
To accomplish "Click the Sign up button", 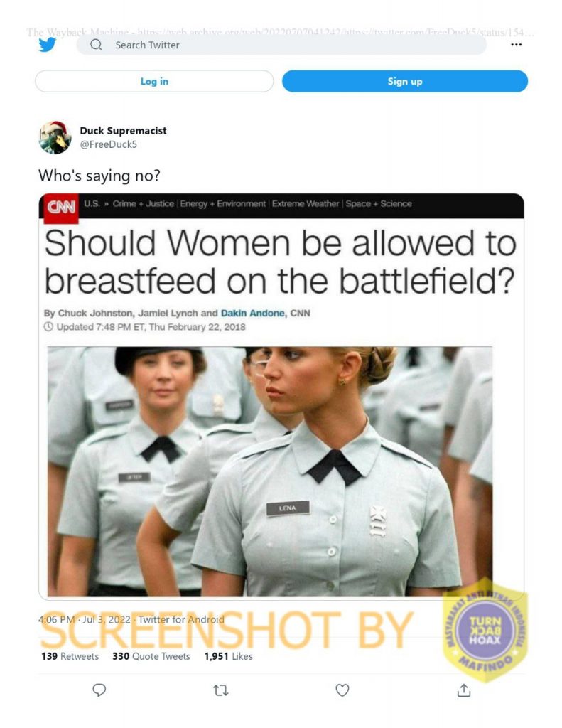I will [x=405, y=81].
